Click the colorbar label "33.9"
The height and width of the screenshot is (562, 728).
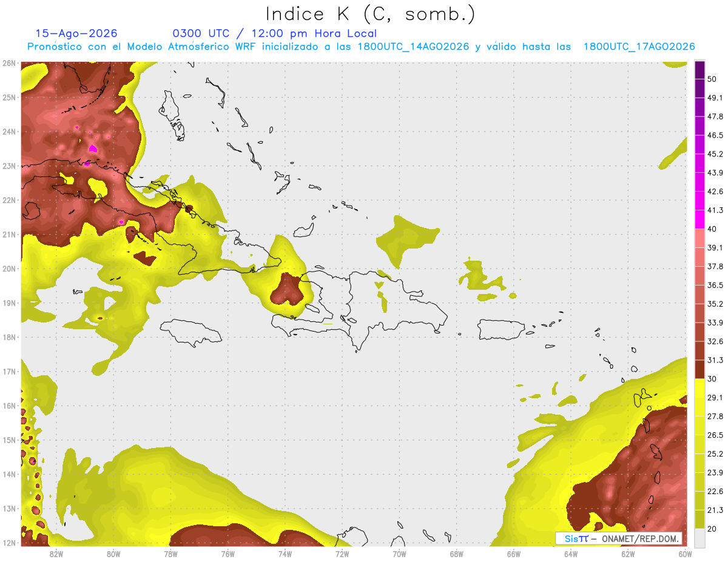pyautogui.click(x=715, y=323)
